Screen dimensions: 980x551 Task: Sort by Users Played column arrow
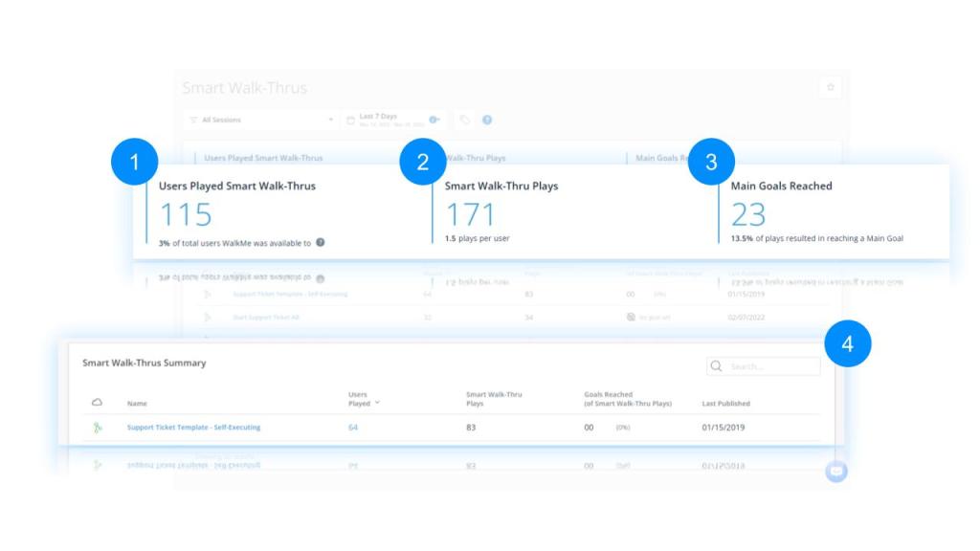tap(377, 402)
